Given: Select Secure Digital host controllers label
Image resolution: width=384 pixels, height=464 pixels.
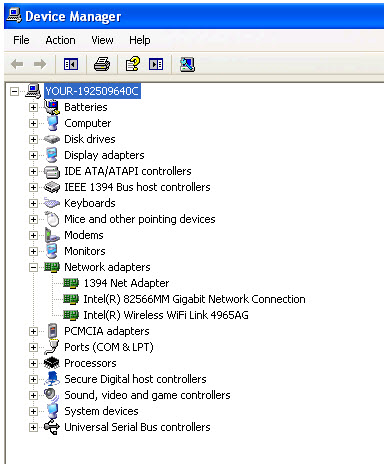Looking at the screenshot, I should coord(135,379).
